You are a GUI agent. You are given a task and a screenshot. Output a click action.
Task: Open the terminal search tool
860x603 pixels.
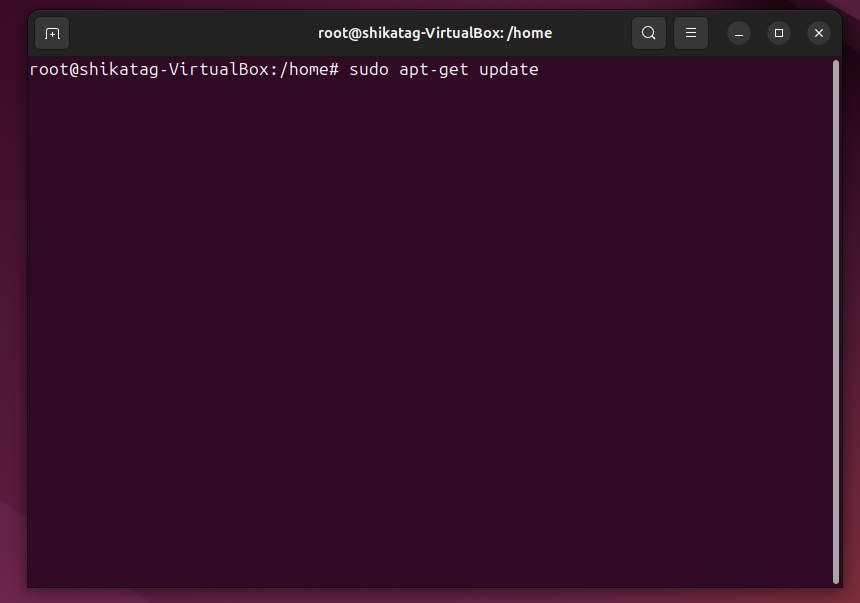click(649, 33)
